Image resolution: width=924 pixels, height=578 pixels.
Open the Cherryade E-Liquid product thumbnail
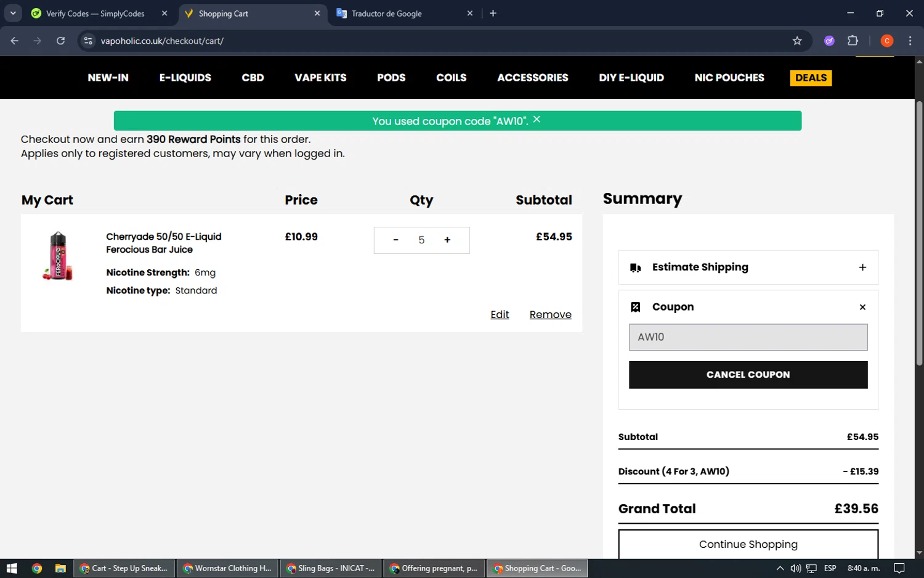click(58, 256)
